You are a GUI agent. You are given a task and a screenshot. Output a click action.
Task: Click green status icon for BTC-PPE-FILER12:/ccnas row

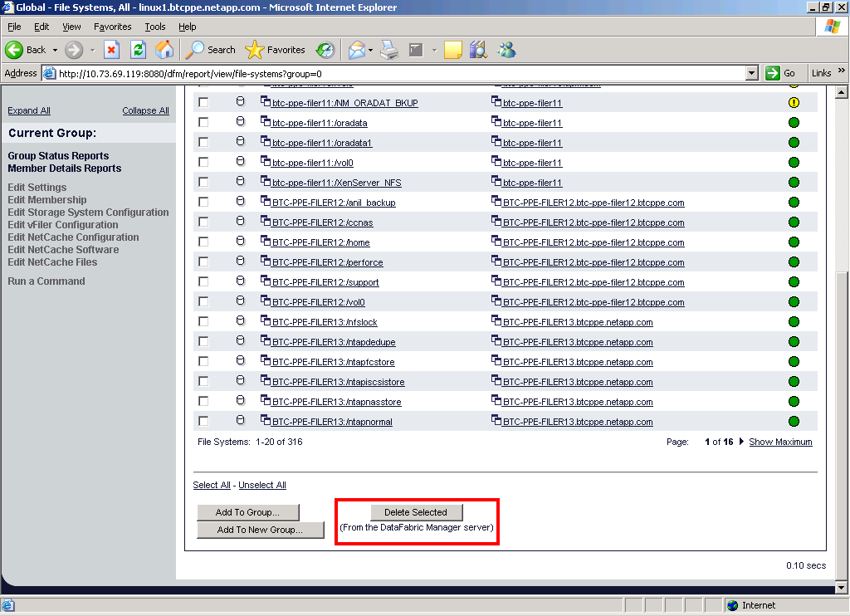coord(794,222)
